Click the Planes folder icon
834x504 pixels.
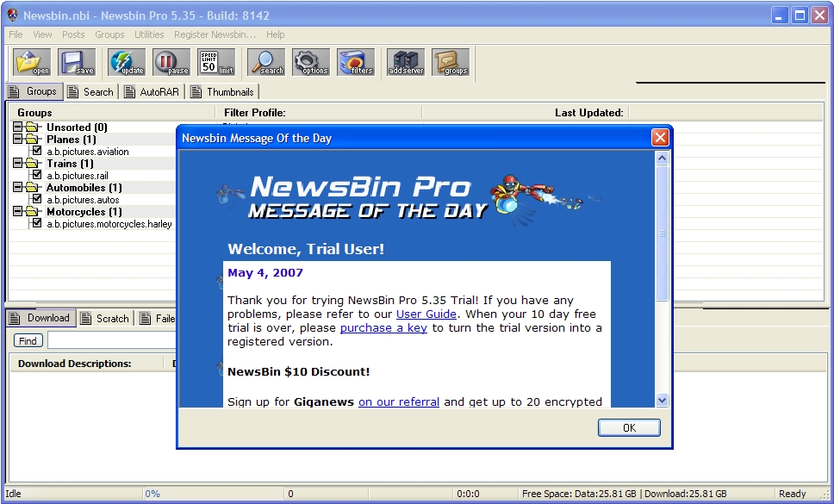click(34, 140)
